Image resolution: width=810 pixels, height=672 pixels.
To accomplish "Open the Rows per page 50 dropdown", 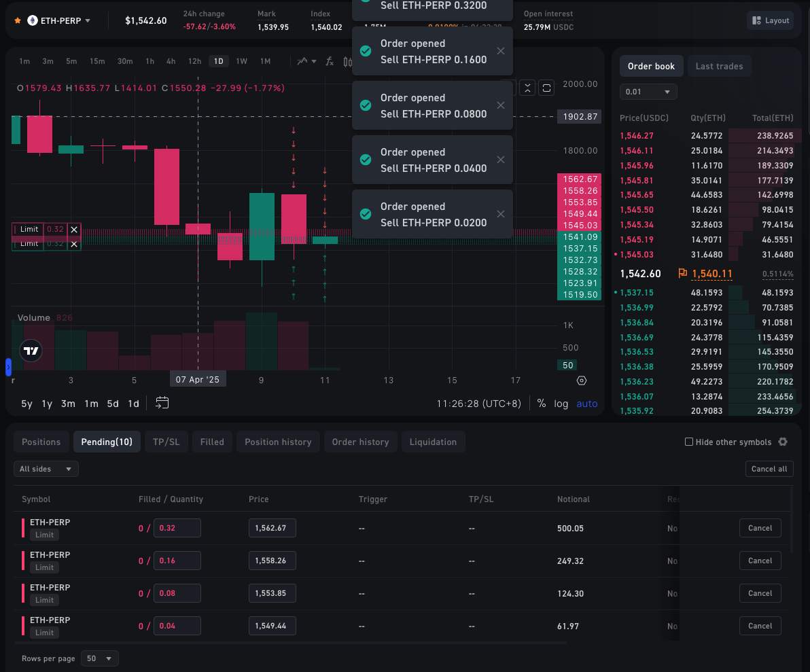I will pyautogui.click(x=100, y=658).
